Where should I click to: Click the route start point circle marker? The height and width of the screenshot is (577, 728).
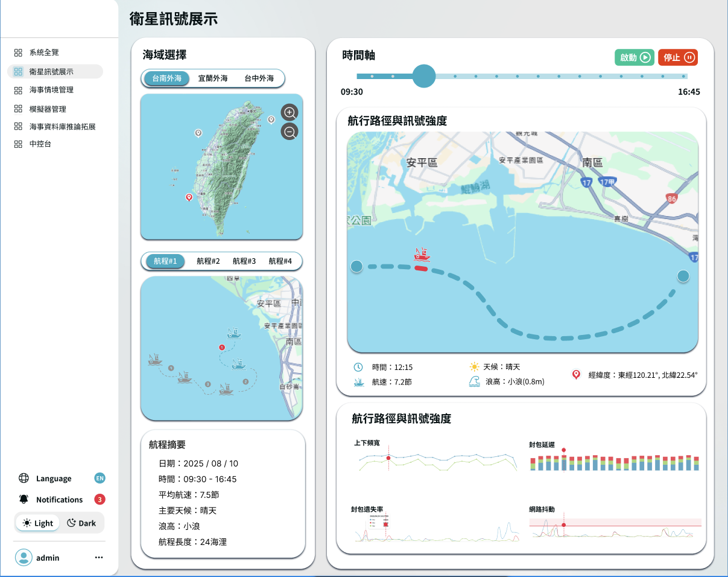click(x=356, y=266)
